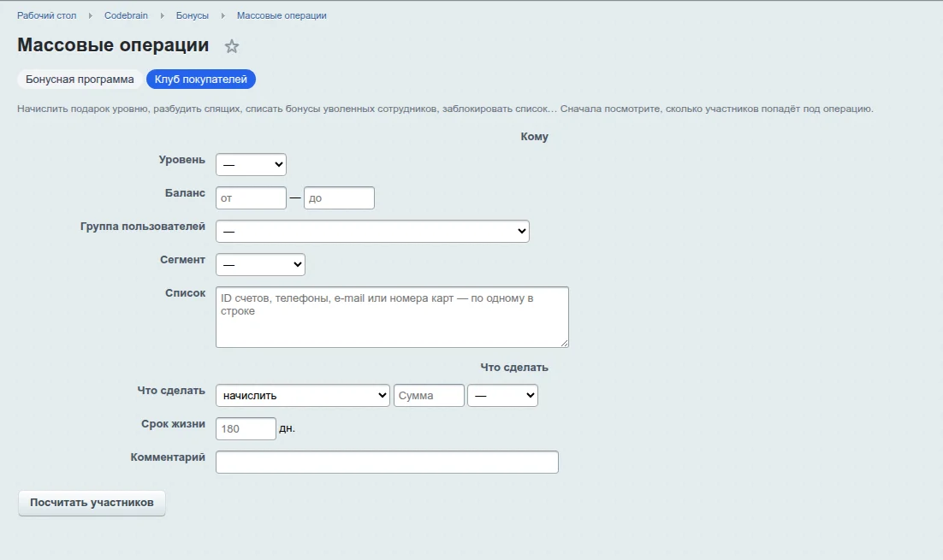Add page to favorites with star icon
The image size is (943, 560).
[232, 46]
